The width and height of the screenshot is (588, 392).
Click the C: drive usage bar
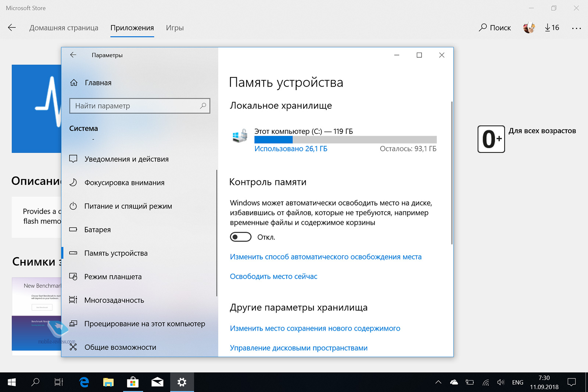coord(345,140)
